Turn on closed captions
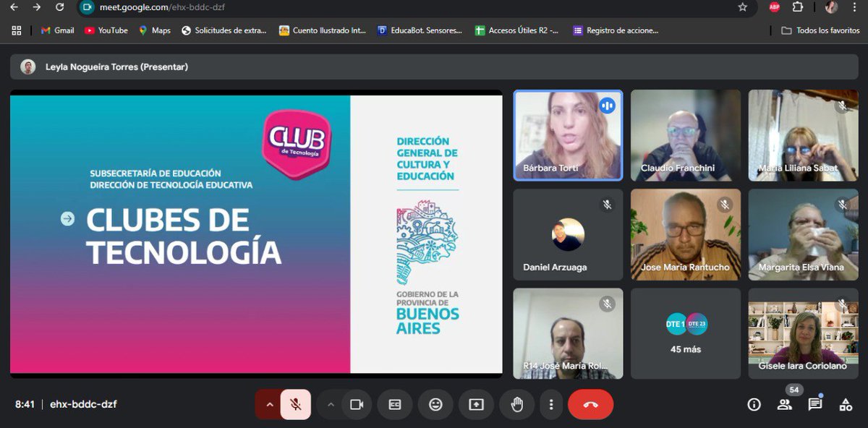This screenshot has width=868, height=428. [395, 404]
